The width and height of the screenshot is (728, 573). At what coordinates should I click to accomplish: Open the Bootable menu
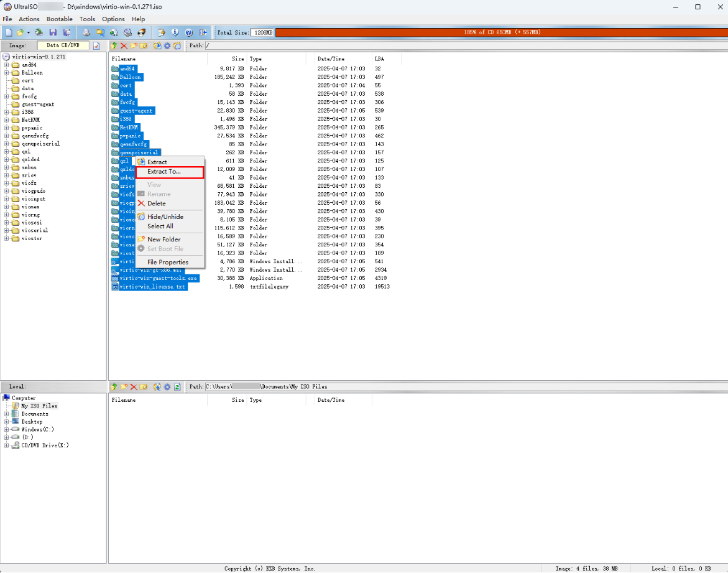[60, 19]
